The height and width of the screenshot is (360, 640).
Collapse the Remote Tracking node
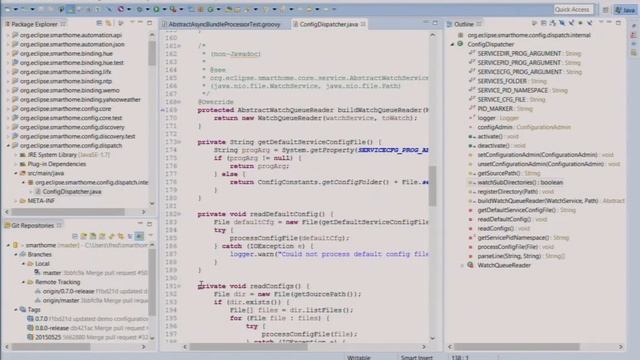23,282
